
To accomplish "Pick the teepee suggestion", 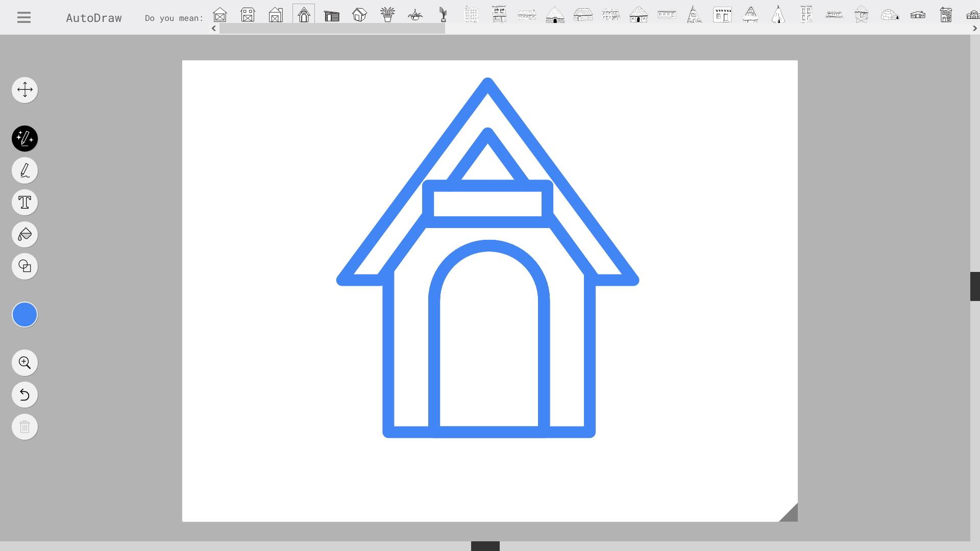I will (778, 15).
